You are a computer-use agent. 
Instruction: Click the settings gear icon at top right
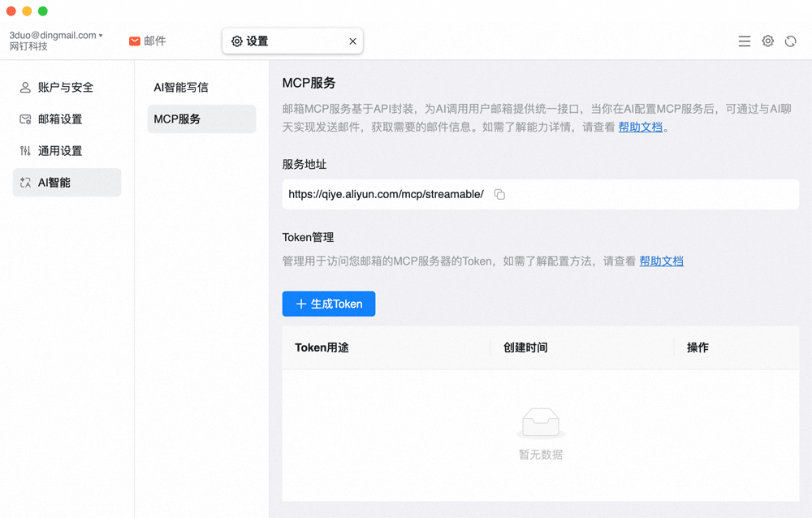coord(767,41)
